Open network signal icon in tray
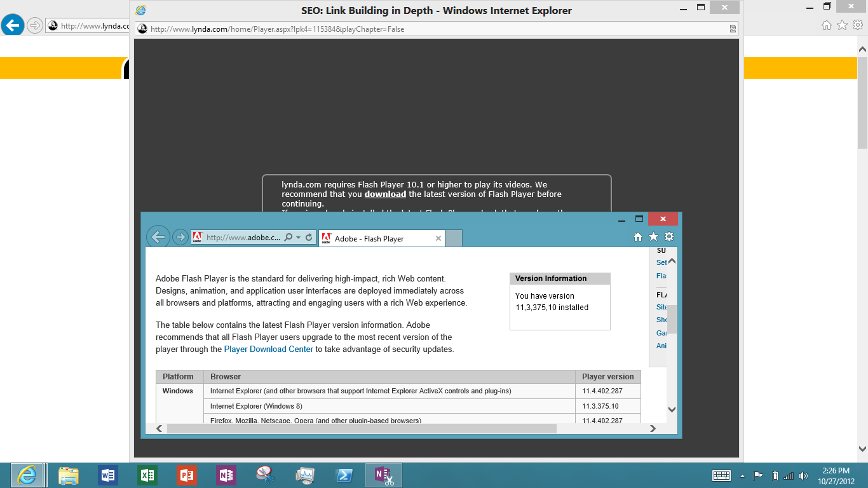Screen dimensions: 868x488 [x=789, y=476]
